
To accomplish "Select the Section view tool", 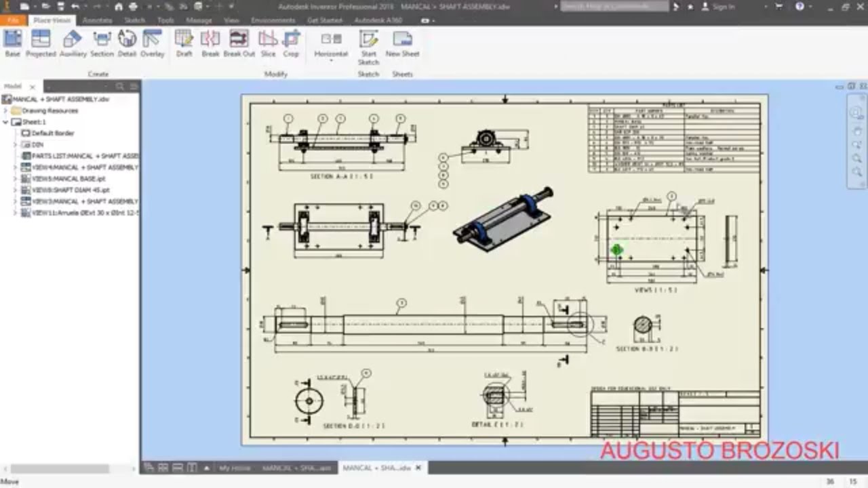I will 102,43.
